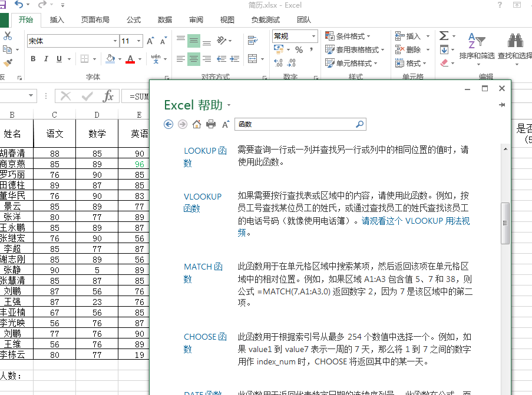Image resolution: width=532 pixels, height=395 pixels.
Task: Toggle Bottom Align vertical alignment
Action: click(x=207, y=43)
